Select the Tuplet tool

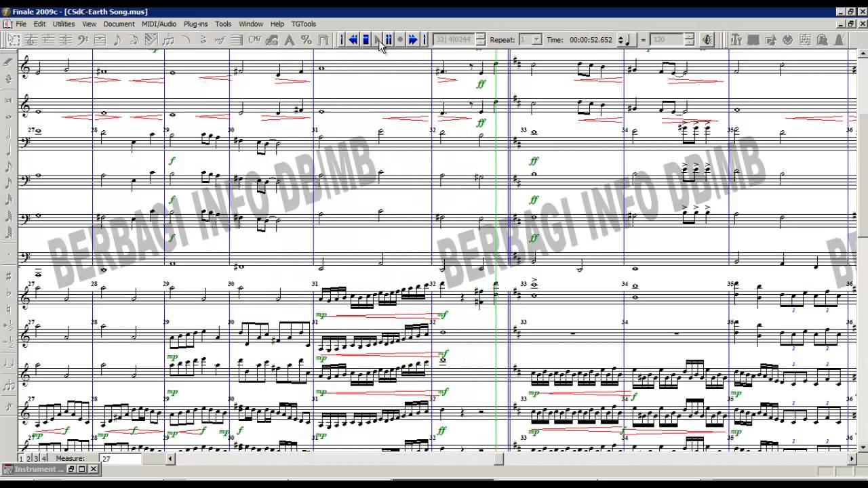[x=168, y=40]
